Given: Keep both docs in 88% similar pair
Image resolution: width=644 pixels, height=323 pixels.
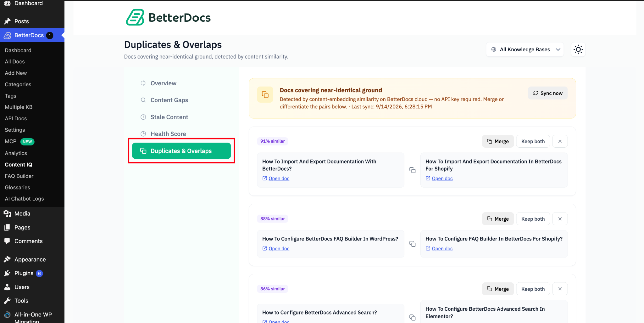Looking at the screenshot, I should pyautogui.click(x=533, y=219).
